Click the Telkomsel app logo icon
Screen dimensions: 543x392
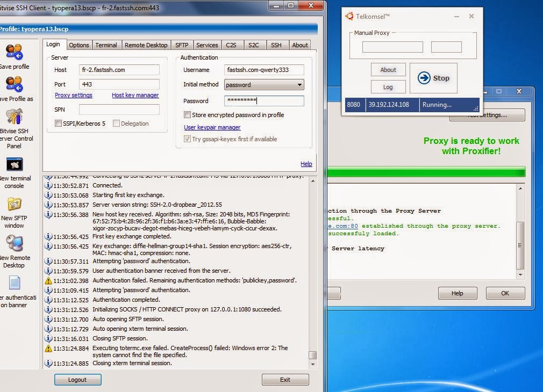(349, 16)
